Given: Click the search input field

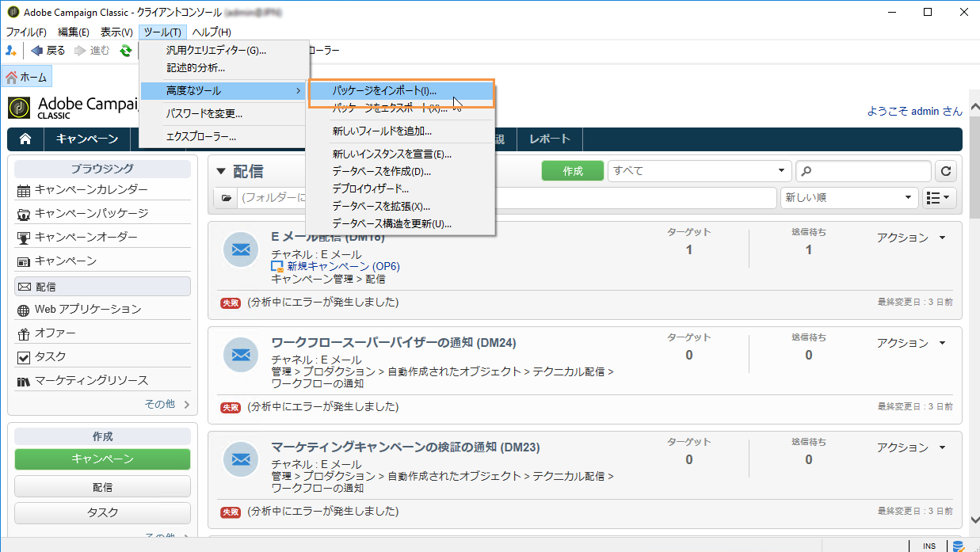Looking at the screenshot, I should 864,171.
